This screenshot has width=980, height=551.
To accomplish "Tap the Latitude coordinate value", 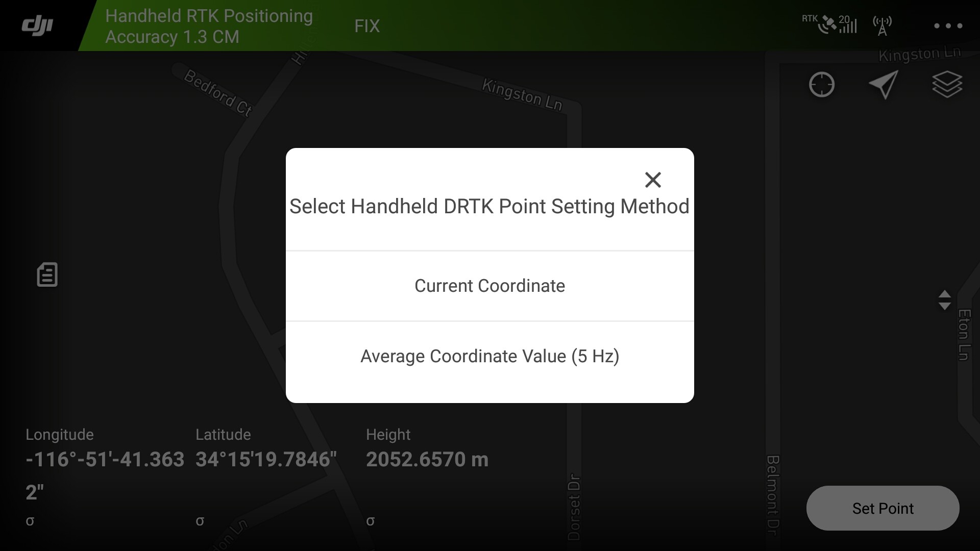I will (x=265, y=459).
